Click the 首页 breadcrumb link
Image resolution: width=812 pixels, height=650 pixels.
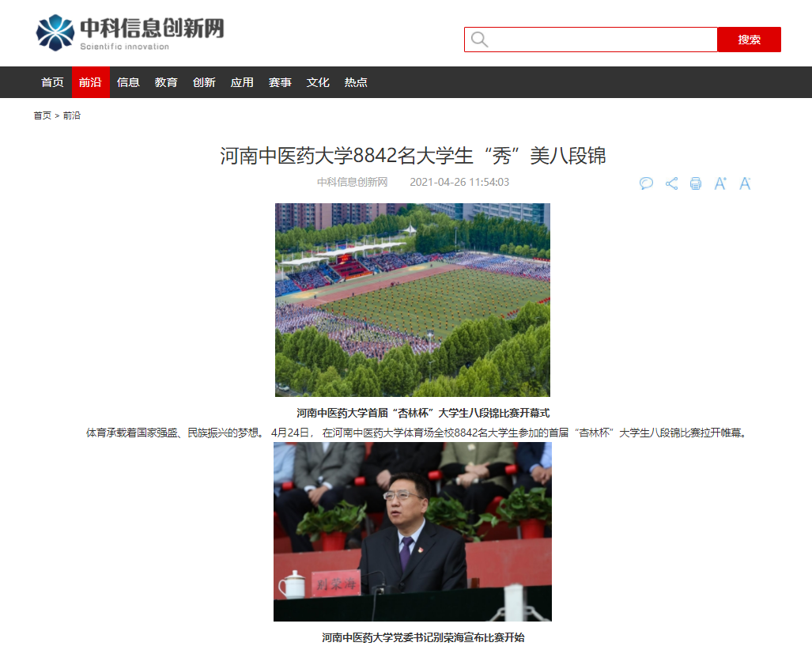[x=42, y=115]
